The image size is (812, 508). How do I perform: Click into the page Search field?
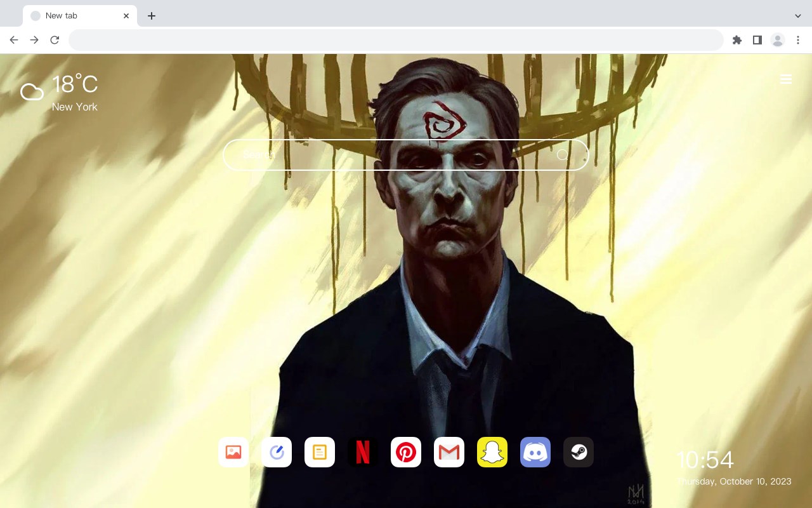click(406, 155)
